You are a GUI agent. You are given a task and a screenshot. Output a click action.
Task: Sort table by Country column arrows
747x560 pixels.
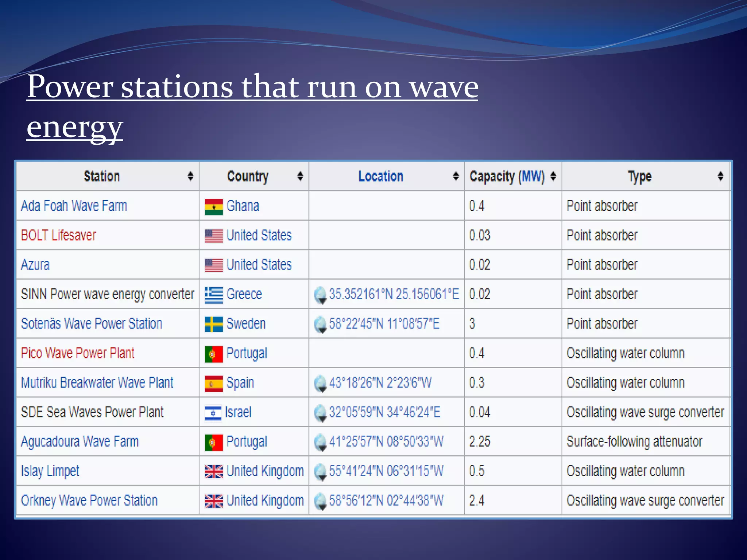point(300,176)
